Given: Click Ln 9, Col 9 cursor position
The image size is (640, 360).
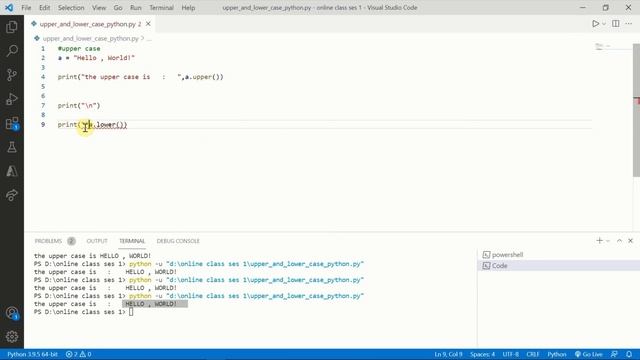Looking at the screenshot, I should pyautogui.click(x=448, y=354).
